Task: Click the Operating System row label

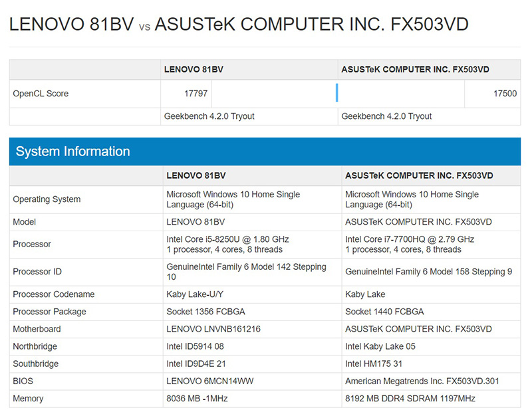Action: tap(47, 199)
